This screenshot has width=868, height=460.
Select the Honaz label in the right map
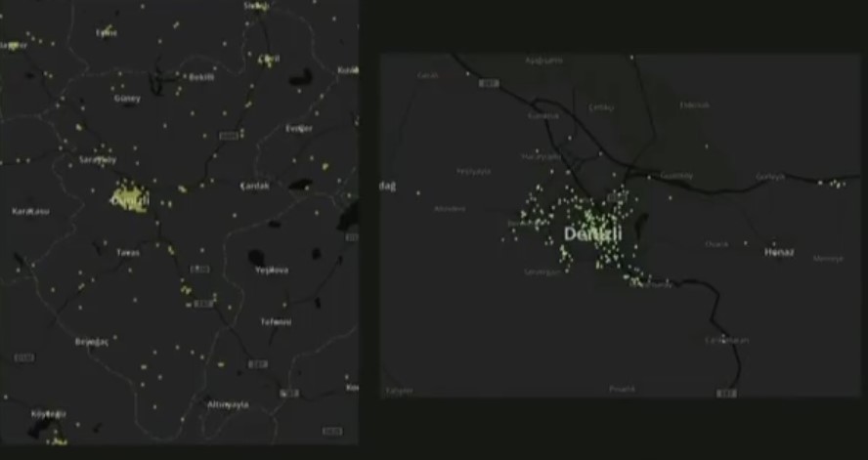tap(779, 252)
